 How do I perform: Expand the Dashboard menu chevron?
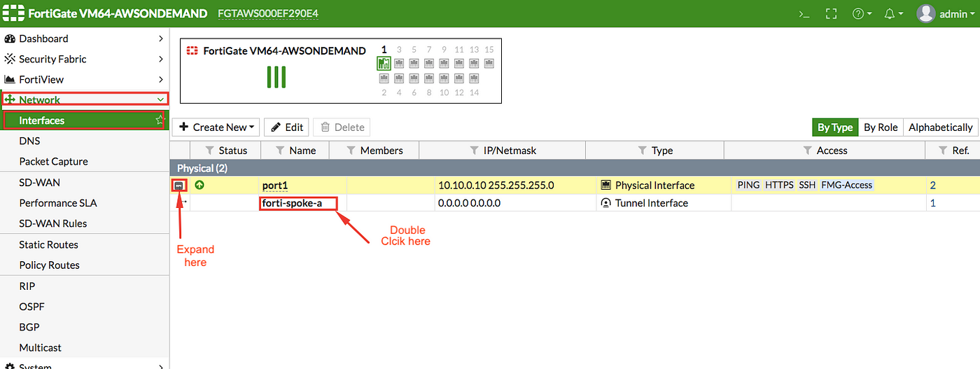(161, 39)
